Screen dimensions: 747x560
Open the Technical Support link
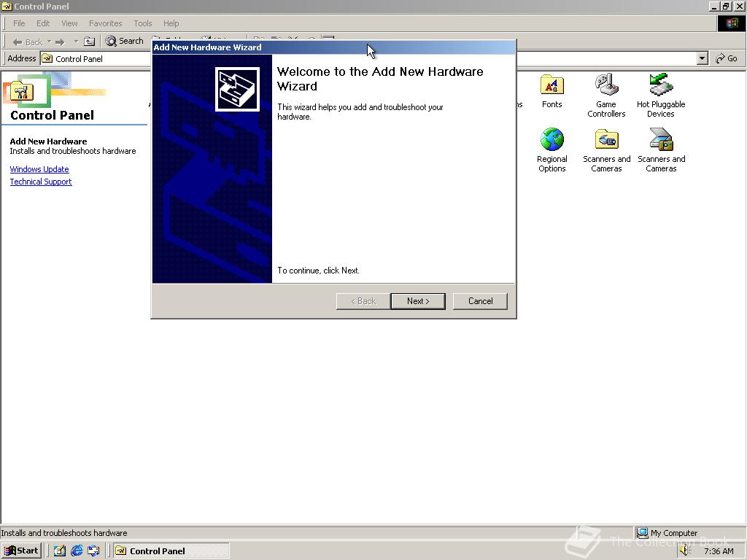point(41,182)
